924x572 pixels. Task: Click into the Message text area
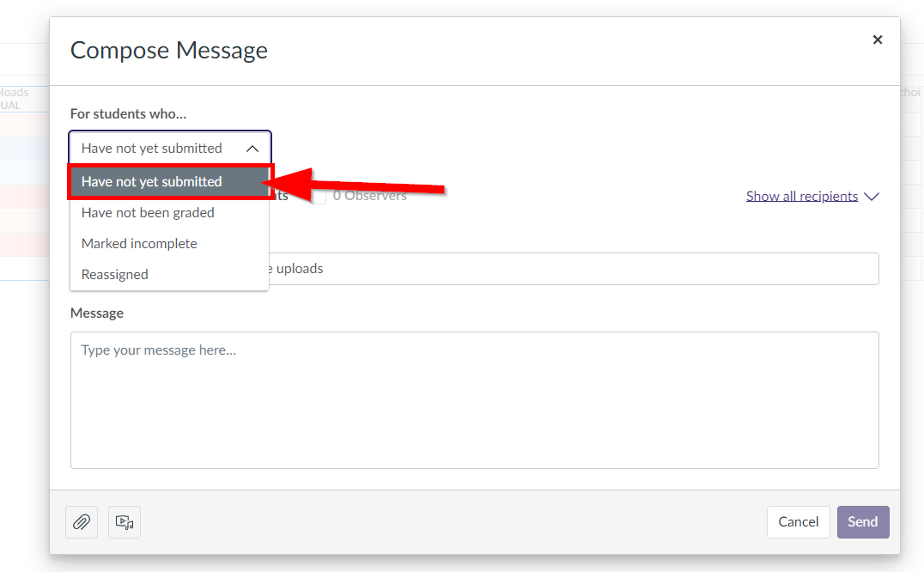pyautogui.click(x=474, y=400)
